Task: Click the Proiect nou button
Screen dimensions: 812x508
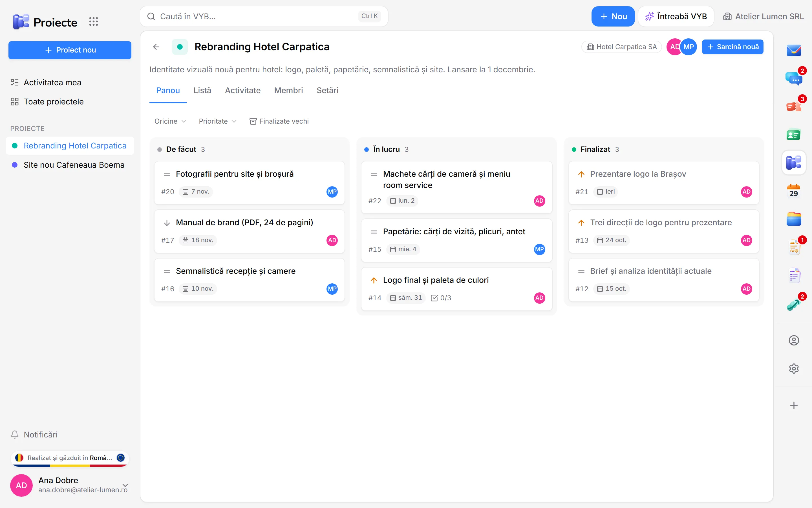Action: click(70, 50)
